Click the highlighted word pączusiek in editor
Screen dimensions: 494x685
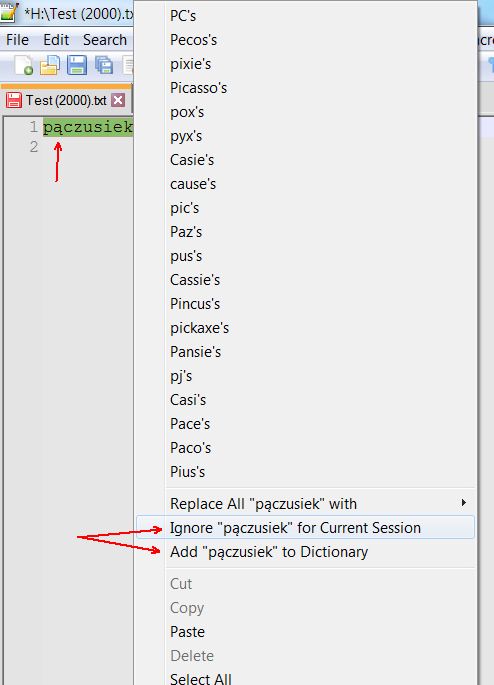87,127
